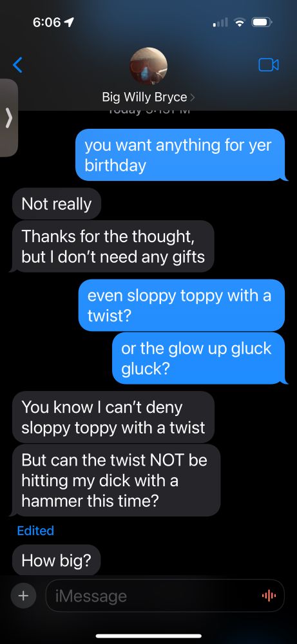The height and width of the screenshot is (644, 297).
Task: Select the "Not really" message bubble
Action: (x=56, y=204)
